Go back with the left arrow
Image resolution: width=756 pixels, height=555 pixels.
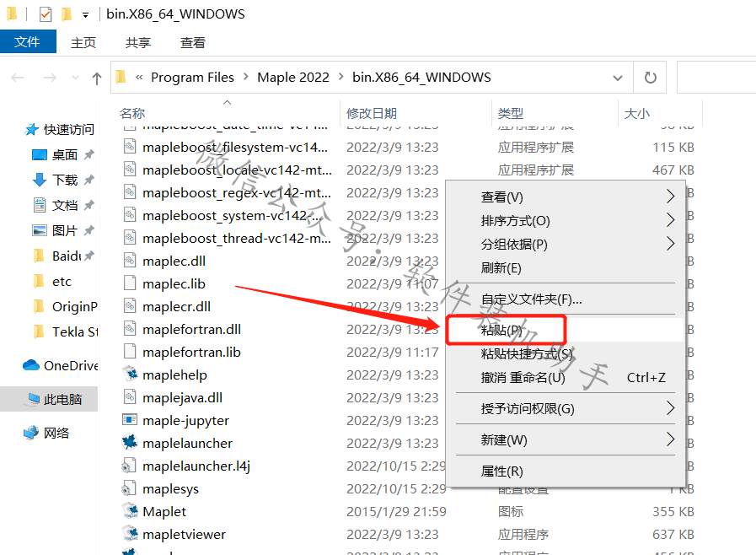click(18, 78)
